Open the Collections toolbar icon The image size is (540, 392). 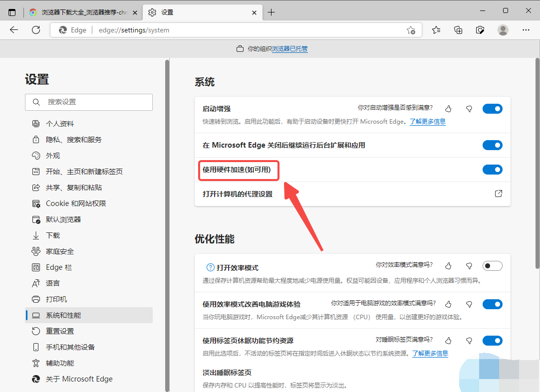(458, 30)
